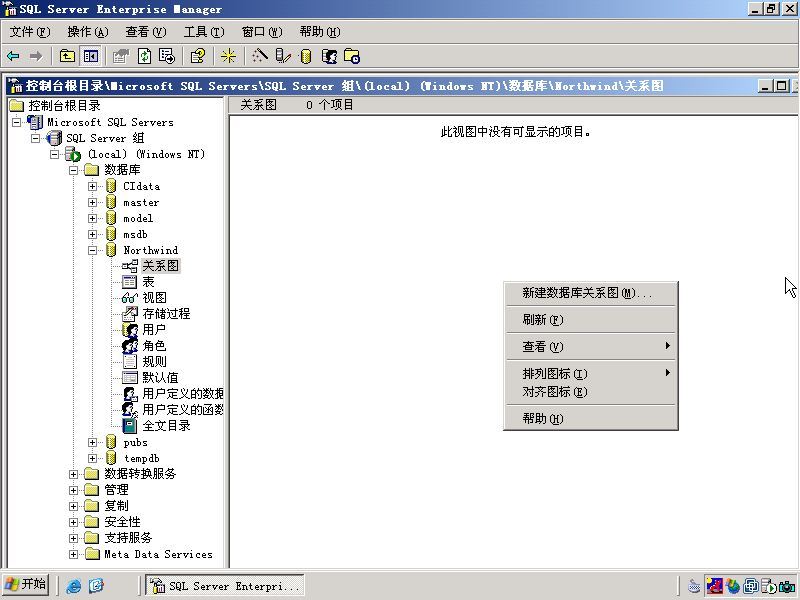Viewport: 800px width, 600px height.
Task: Select the 用户 node under Northwind
Action: [154, 330]
